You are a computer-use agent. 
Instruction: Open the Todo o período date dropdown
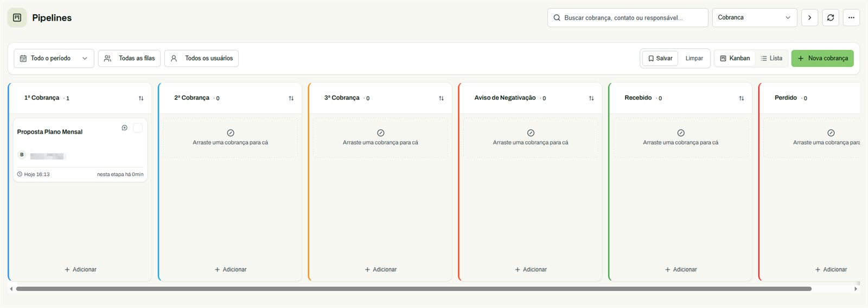tap(54, 58)
